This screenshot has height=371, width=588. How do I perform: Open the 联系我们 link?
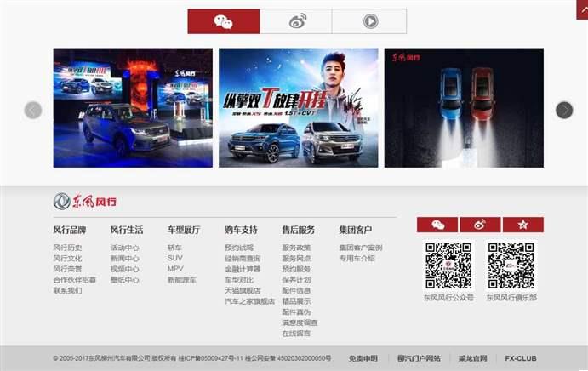pos(67,290)
